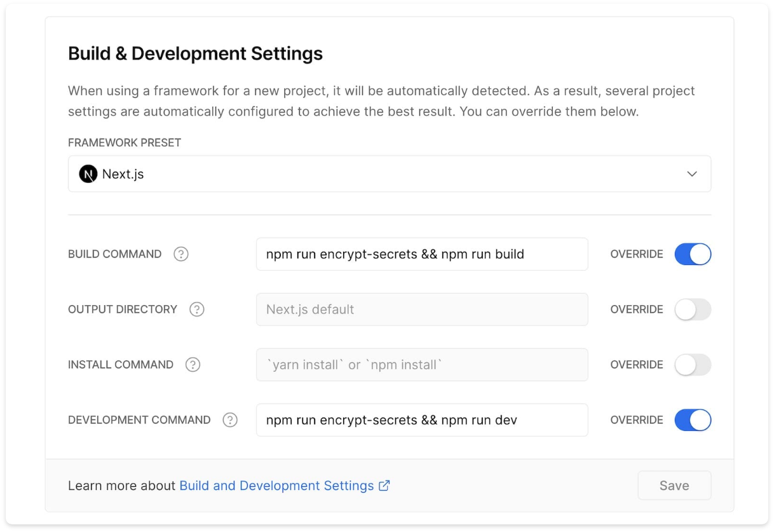Click the BUILD COMMAND label
The height and width of the screenshot is (532, 774).
pyautogui.click(x=115, y=254)
